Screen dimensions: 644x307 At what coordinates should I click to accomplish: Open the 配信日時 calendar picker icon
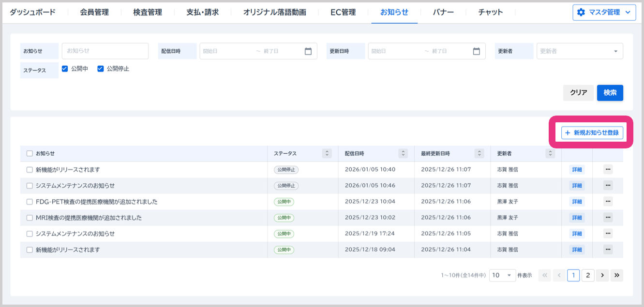click(308, 51)
